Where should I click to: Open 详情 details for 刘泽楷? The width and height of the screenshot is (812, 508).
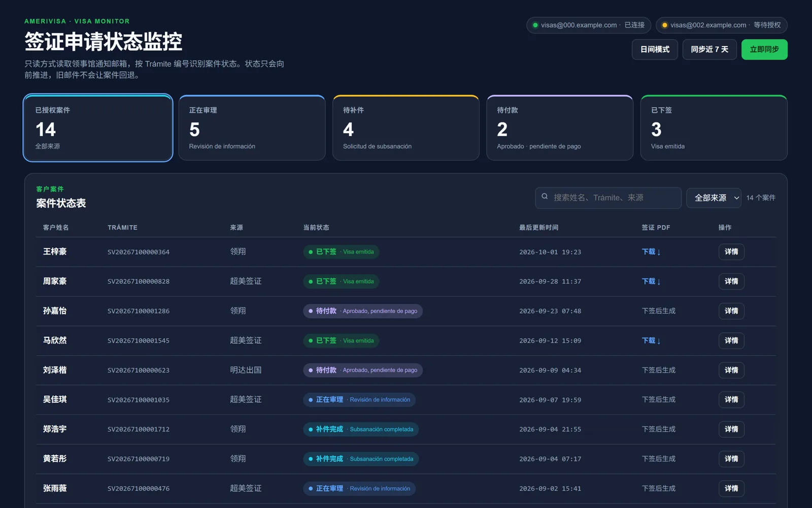coord(731,370)
